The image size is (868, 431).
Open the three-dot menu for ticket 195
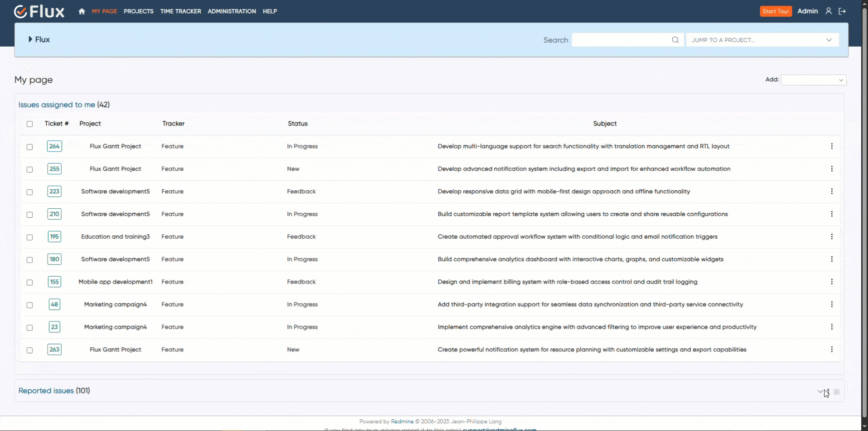coord(831,237)
